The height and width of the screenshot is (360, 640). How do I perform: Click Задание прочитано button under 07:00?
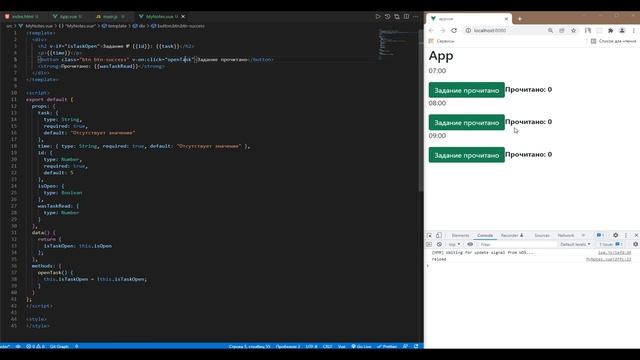467,90
